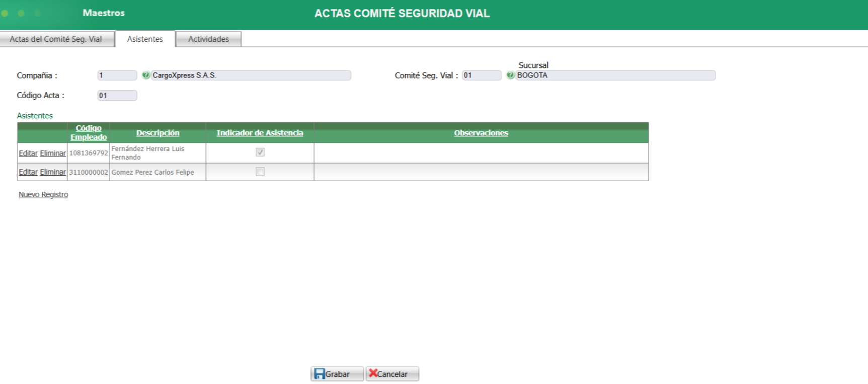Select employee code 3110000002 cell

[89, 172]
